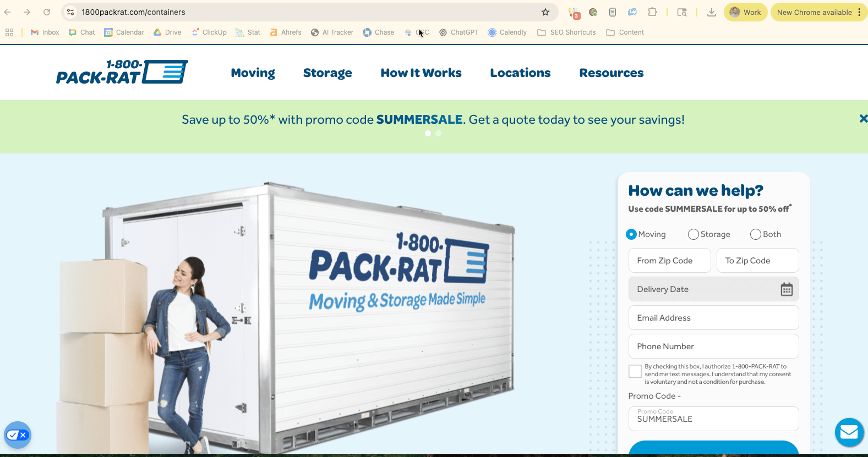Show Chrome downloads
This screenshot has height=457, width=868.
(712, 12)
